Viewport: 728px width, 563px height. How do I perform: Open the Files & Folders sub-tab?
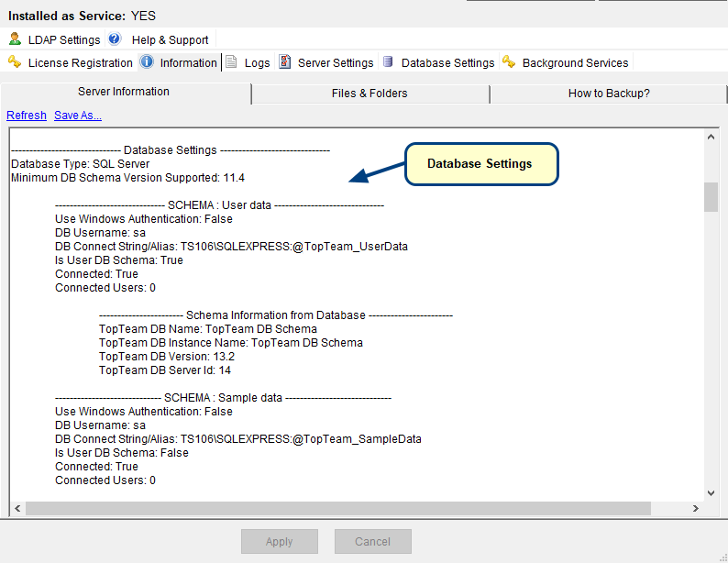(x=370, y=94)
